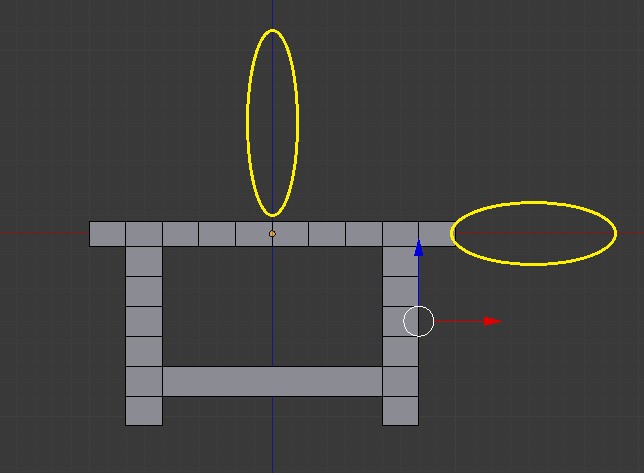
Task: Select the long horizontal bottom crossbar face
Action: (272, 381)
